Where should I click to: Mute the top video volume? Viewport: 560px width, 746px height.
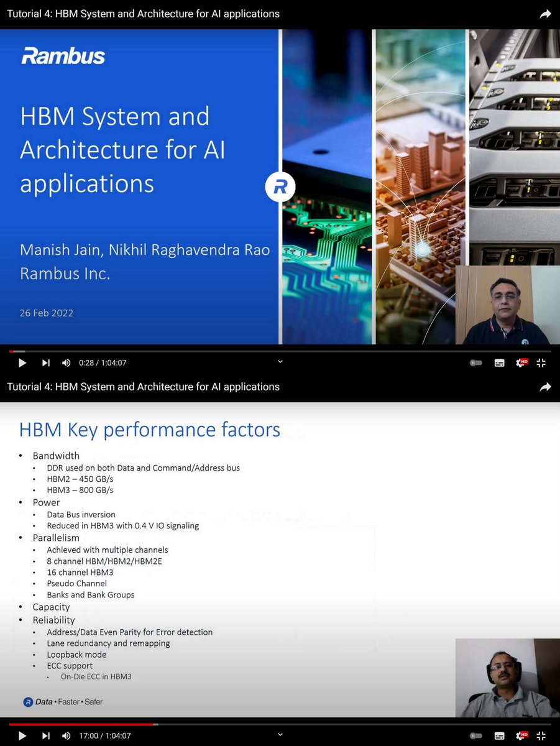point(66,362)
